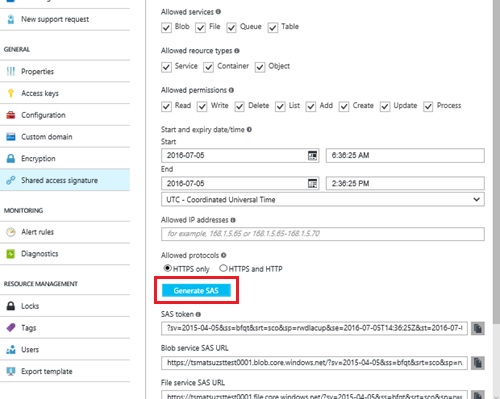Screen dimensions: 500x399
Task: Uncheck the Container resource type checkbox
Action: pos(208,67)
